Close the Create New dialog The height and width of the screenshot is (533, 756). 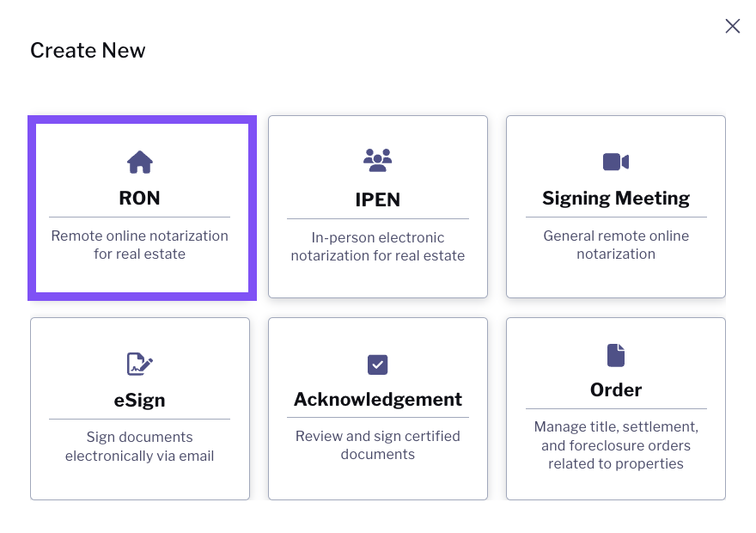pos(732,26)
